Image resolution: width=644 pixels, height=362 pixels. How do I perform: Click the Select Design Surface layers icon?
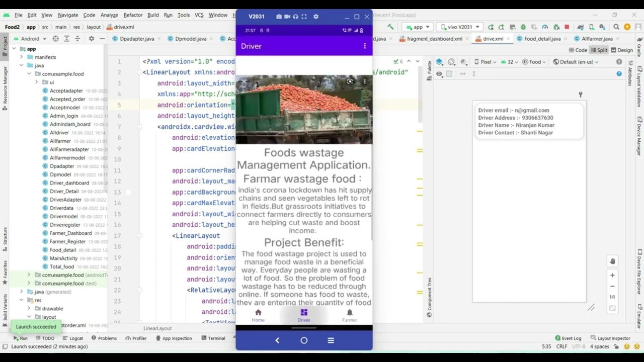coord(439,62)
